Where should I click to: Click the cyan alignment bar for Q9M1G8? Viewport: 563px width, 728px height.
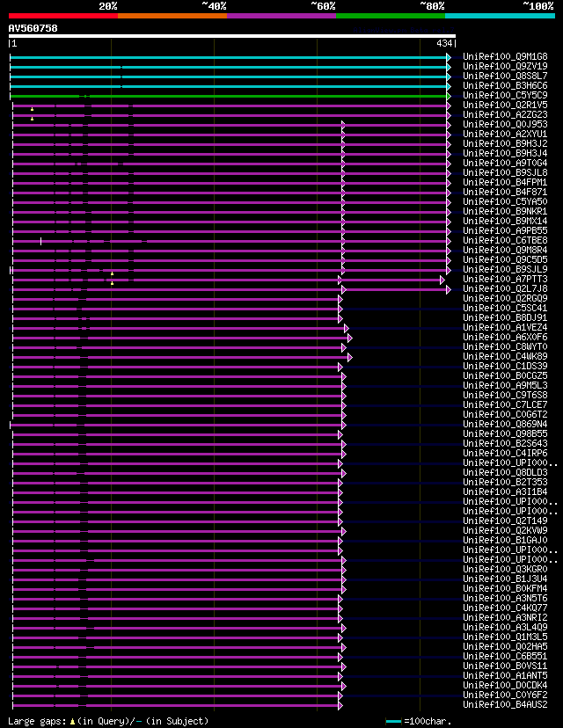pos(228,57)
